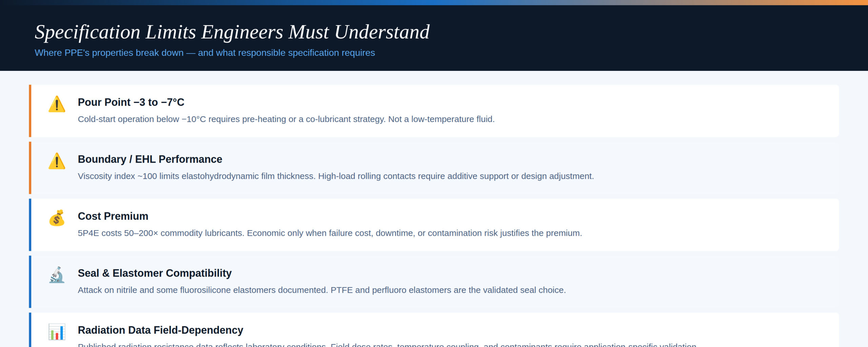Select the bar chart icon for Radiation Data
This screenshot has height=347, width=868.
(57, 332)
